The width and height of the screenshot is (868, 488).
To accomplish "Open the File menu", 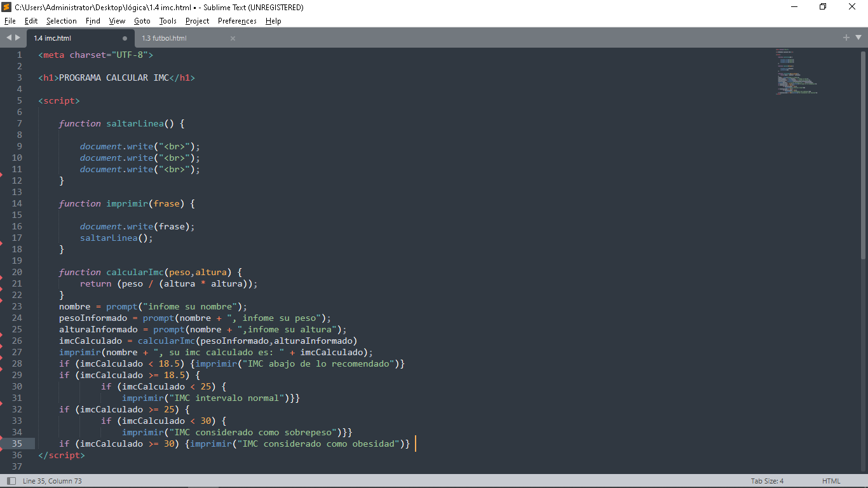I will [10, 21].
